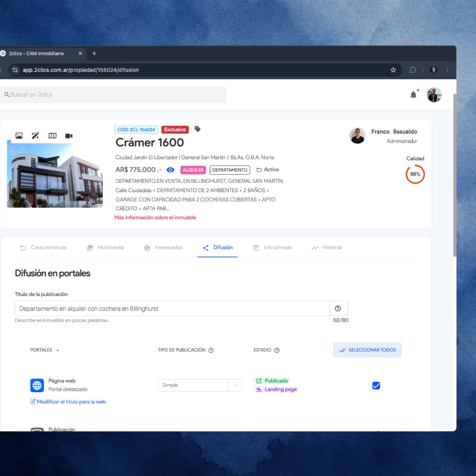The height and width of the screenshot is (476, 476).
Task: Click the Franco Basualdo agent photo
Action: coord(357,135)
